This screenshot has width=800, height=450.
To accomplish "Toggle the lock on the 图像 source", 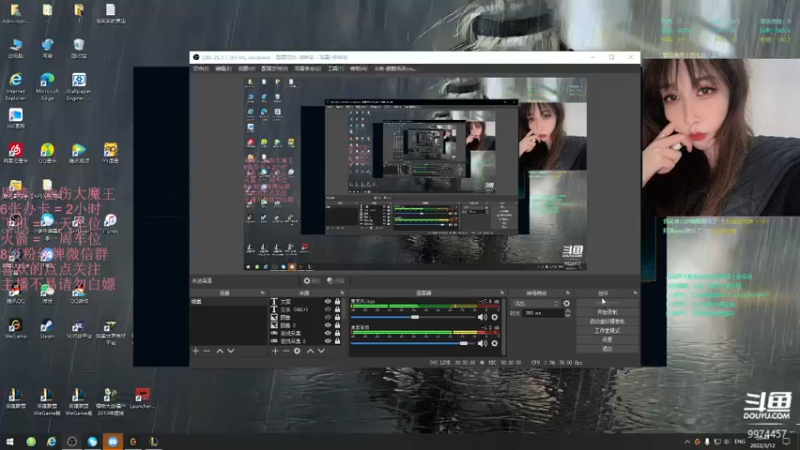I will pos(337,317).
